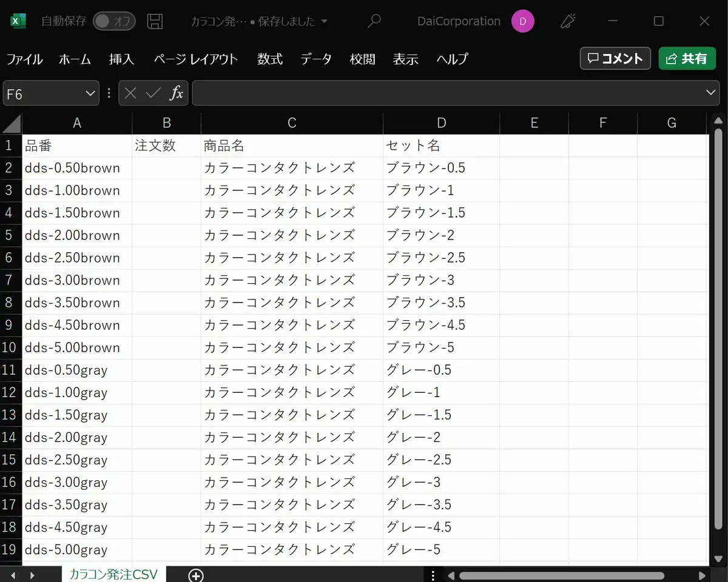Select column D header
The width and height of the screenshot is (728, 582).
pos(441,123)
